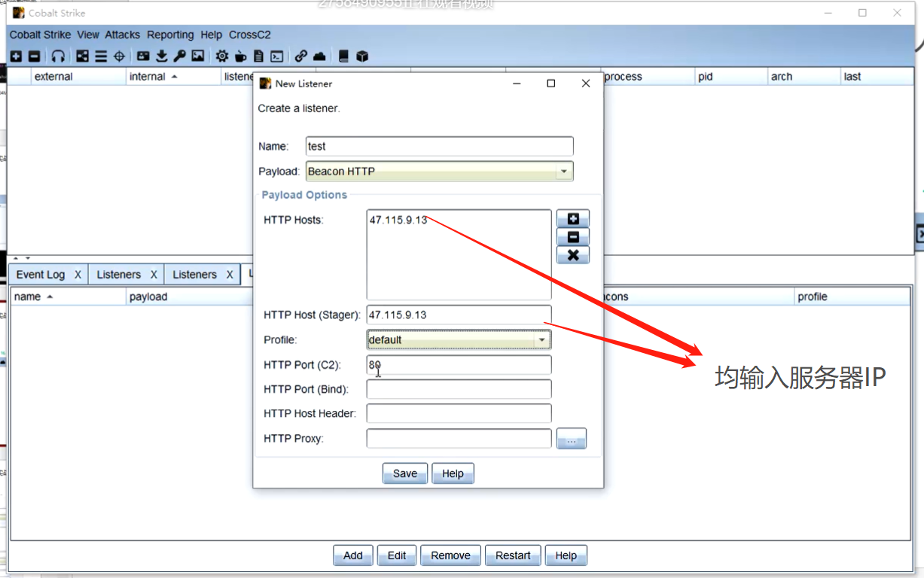Click the Add button below listeners table
Screen dimensions: 924x578
pos(353,555)
